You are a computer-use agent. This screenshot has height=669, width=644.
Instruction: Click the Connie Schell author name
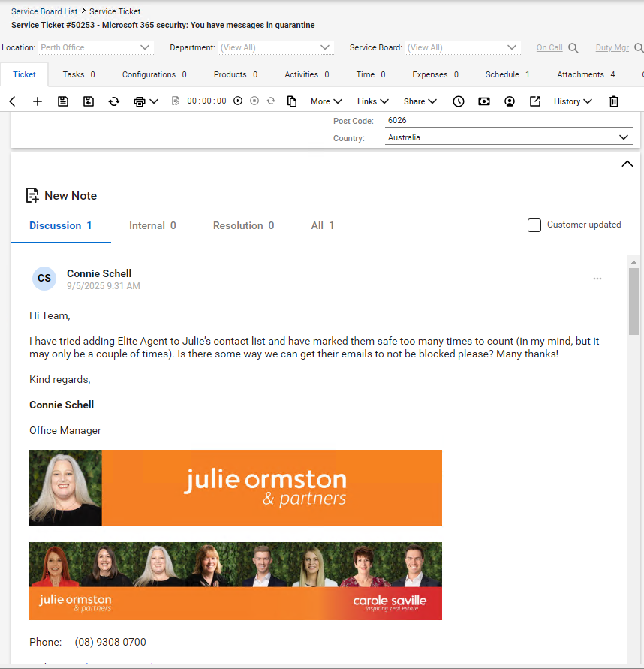pyautogui.click(x=99, y=273)
